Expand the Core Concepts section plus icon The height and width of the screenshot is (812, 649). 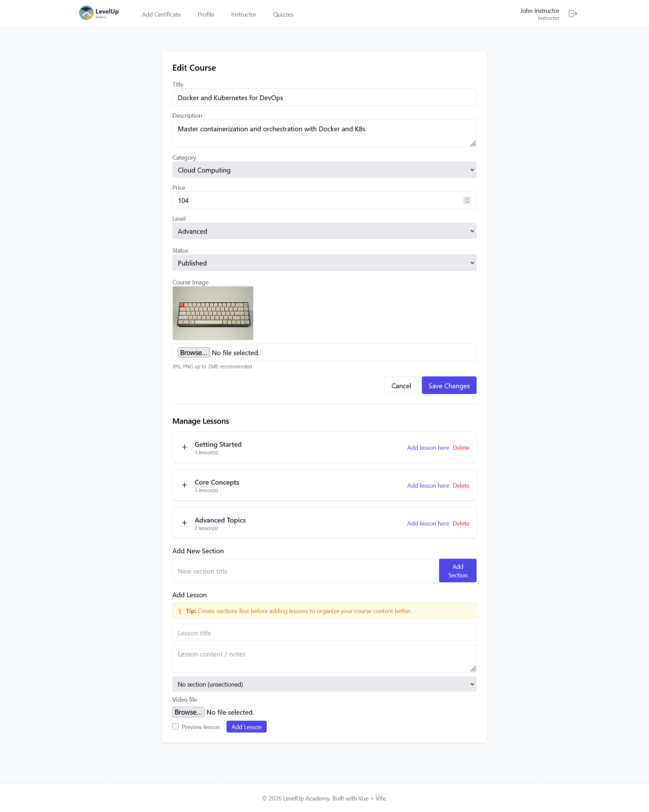(x=185, y=485)
